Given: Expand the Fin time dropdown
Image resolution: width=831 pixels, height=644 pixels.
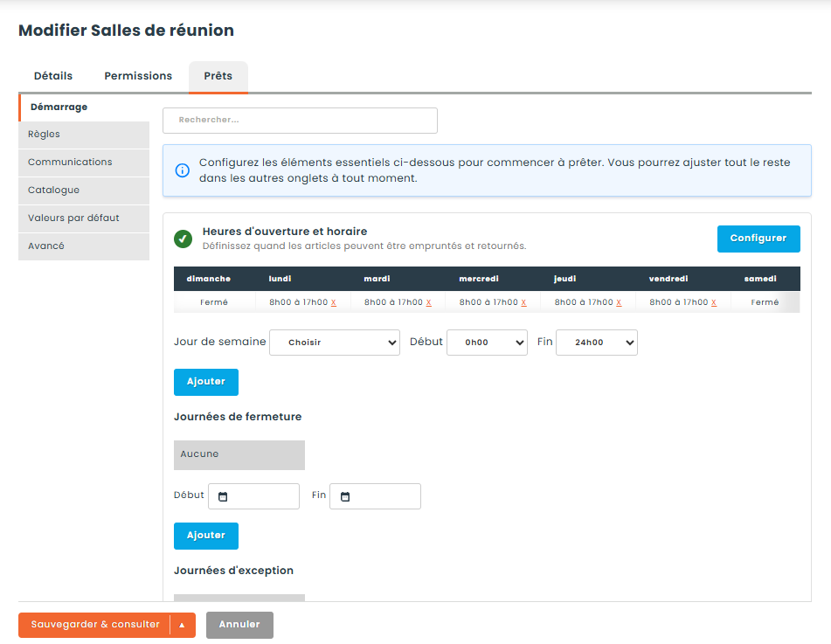Looking at the screenshot, I should 596,343.
